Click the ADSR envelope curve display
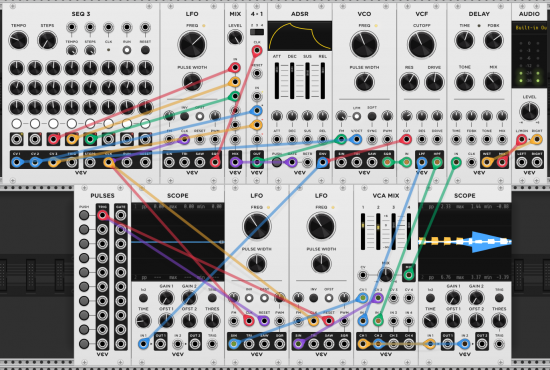Image resolution: width=550 pixels, height=370 pixels. point(300,36)
